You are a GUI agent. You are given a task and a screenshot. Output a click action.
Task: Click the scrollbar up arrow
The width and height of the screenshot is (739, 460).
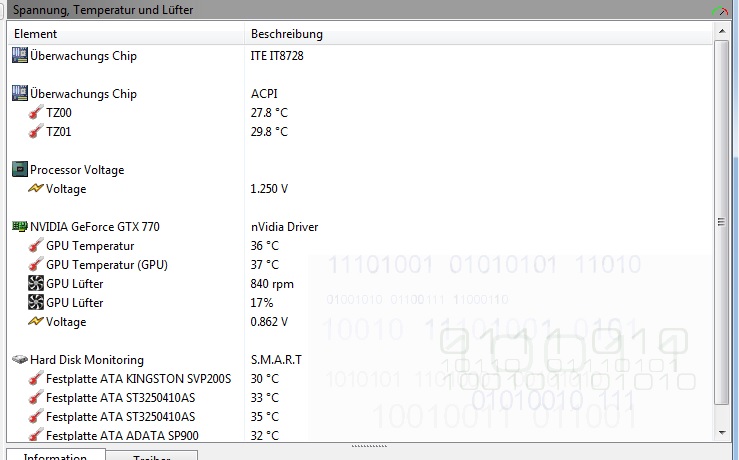pos(722,32)
